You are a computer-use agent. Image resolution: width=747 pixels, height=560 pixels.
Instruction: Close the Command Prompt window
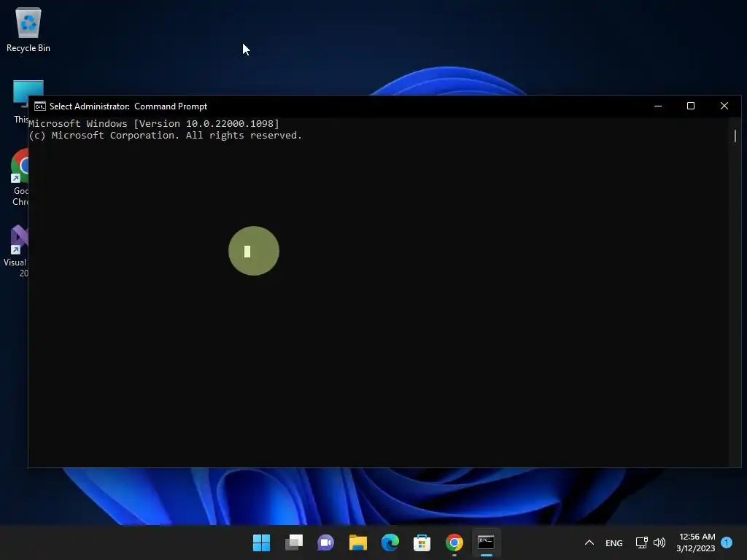(724, 106)
